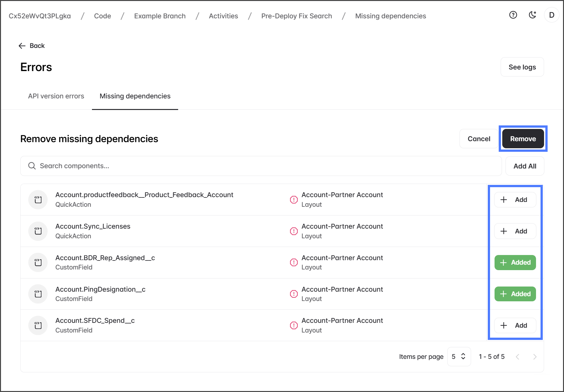Add Account.Sync_Licenses to removal list
This screenshot has height=392, width=564.
pyautogui.click(x=515, y=231)
